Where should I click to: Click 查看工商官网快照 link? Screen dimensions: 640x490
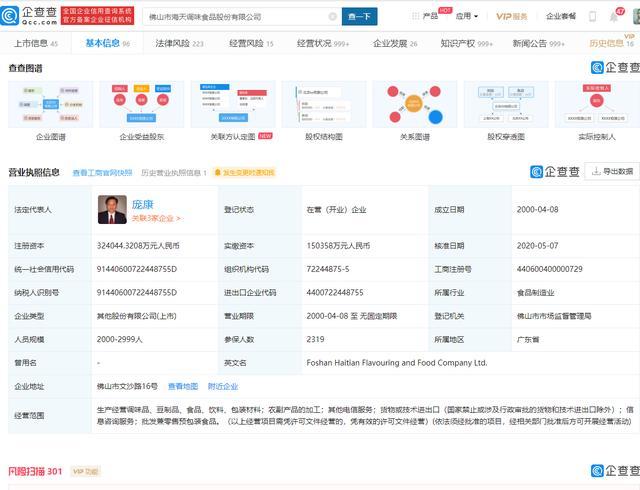[102, 173]
